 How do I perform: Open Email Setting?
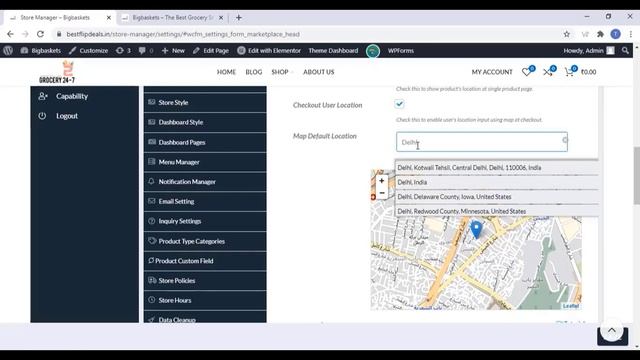pos(205,202)
